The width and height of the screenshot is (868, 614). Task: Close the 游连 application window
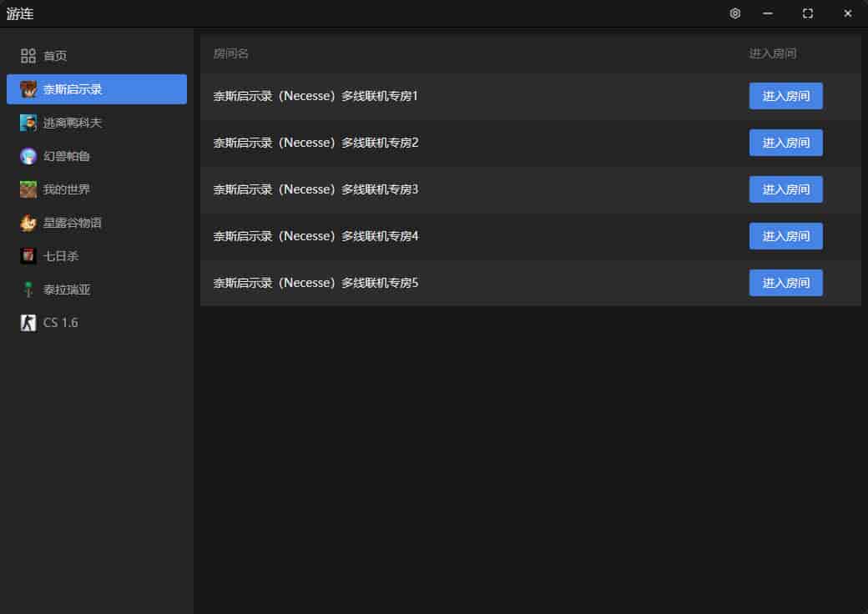(x=847, y=13)
